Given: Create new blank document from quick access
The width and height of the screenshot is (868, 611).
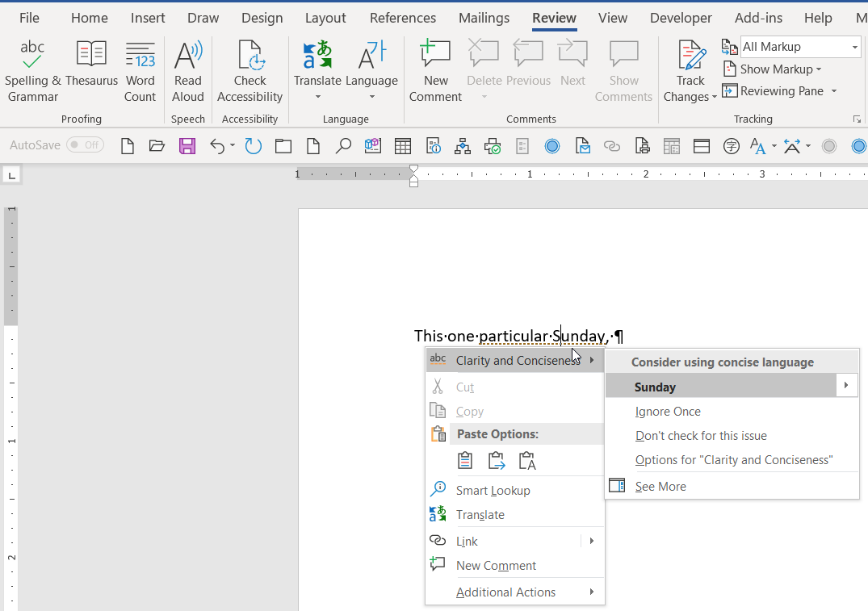Looking at the screenshot, I should click(128, 146).
